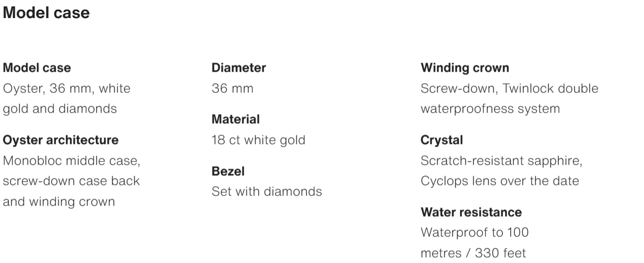Image resolution: width=644 pixels, height=263 pixels.
Task: Click the Crystal label
Action: (442, 140)
